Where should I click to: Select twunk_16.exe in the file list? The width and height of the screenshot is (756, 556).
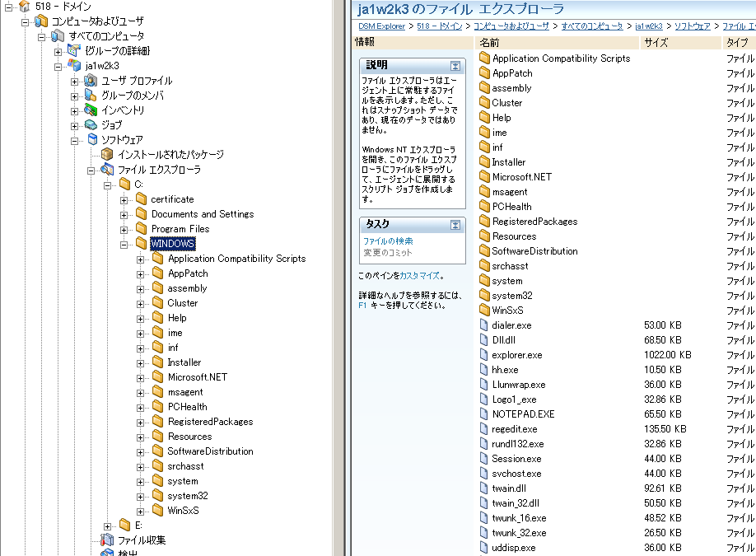tap(519, 518)
